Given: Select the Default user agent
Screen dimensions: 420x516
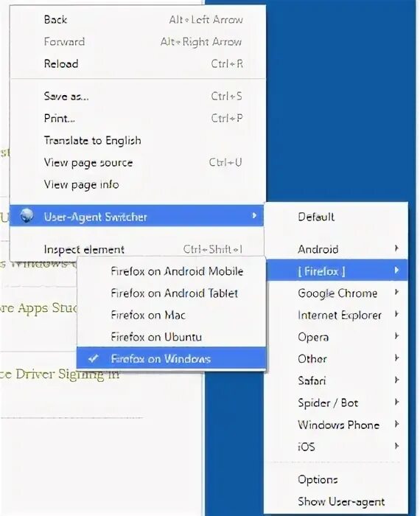Looking at the screenshot, I should [337, 217].
